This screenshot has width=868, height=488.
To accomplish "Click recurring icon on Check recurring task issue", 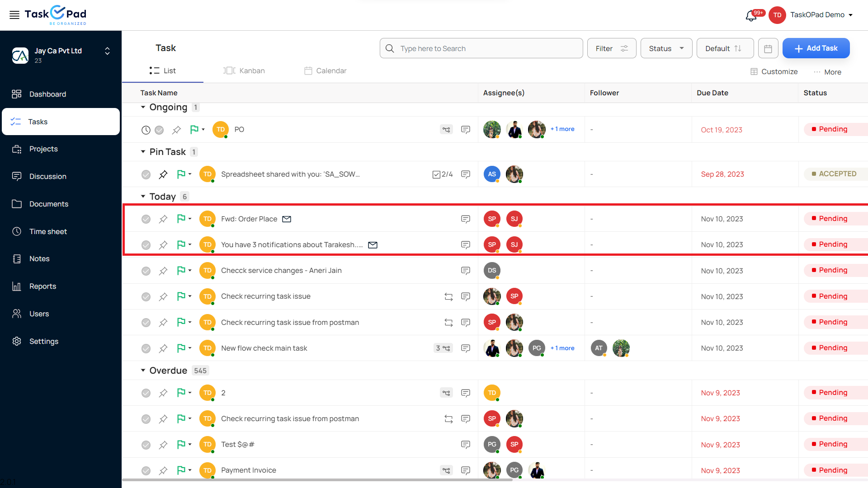I will [448, 297].
